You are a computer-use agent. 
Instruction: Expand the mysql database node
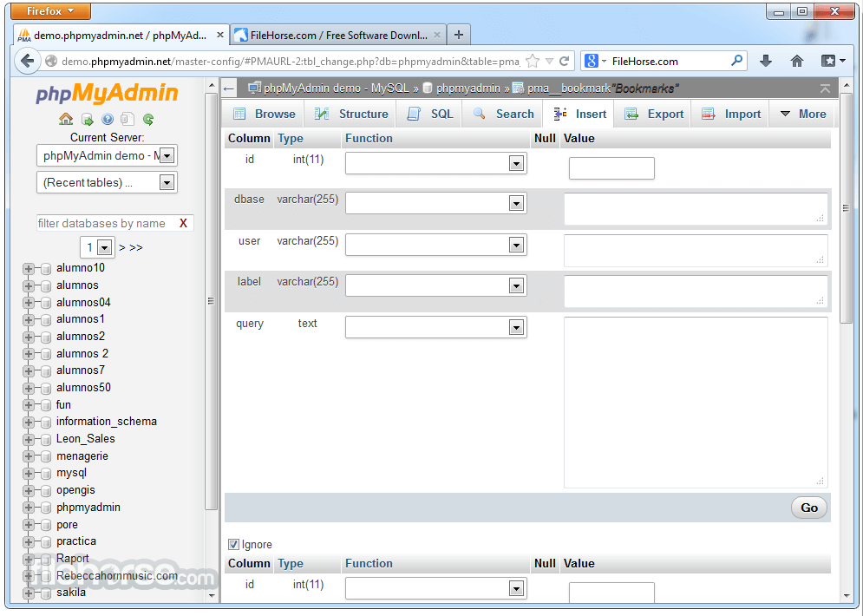[29, 474]
